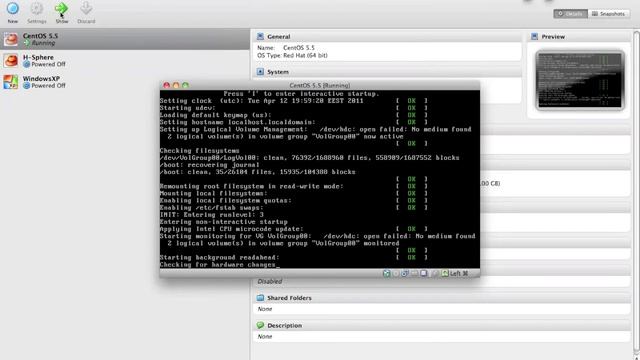Select the WindowsXP logo icon

pos(11,82)
